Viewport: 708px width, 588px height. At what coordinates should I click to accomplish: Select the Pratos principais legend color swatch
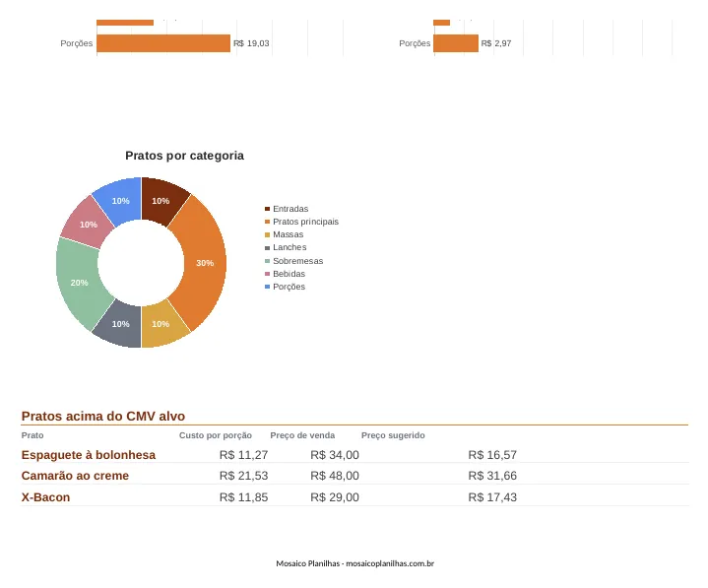[267, 222]
